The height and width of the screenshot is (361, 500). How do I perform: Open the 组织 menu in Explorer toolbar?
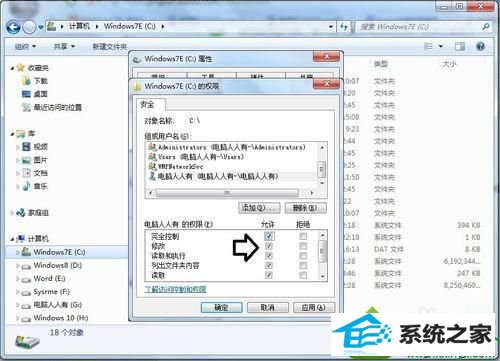click(25, 47)
